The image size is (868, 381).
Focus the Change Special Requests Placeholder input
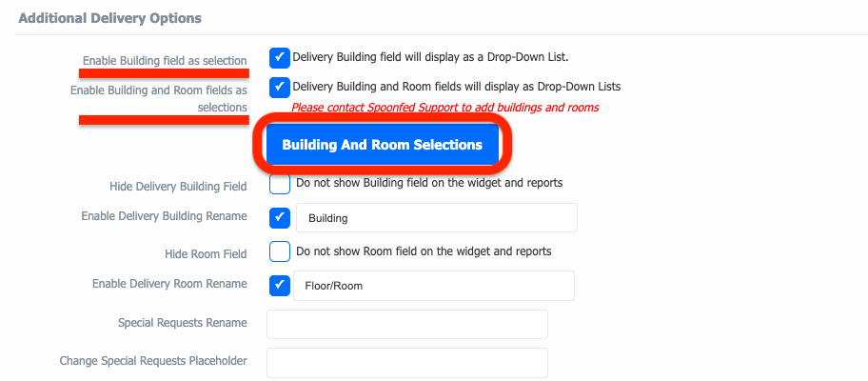coord(407,363)
